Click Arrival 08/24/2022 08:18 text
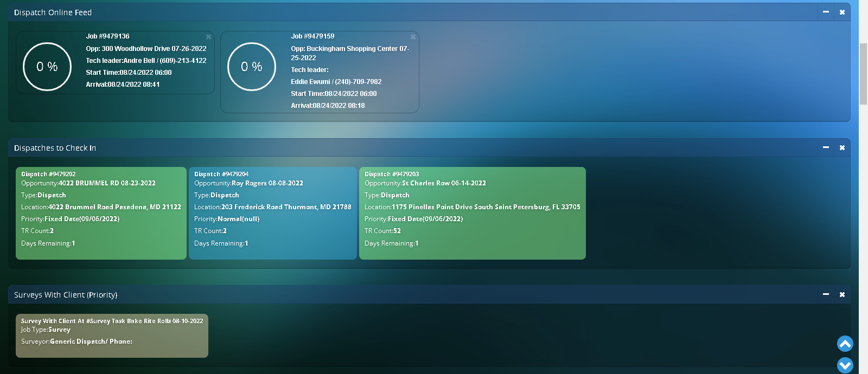 pos(328,106)
